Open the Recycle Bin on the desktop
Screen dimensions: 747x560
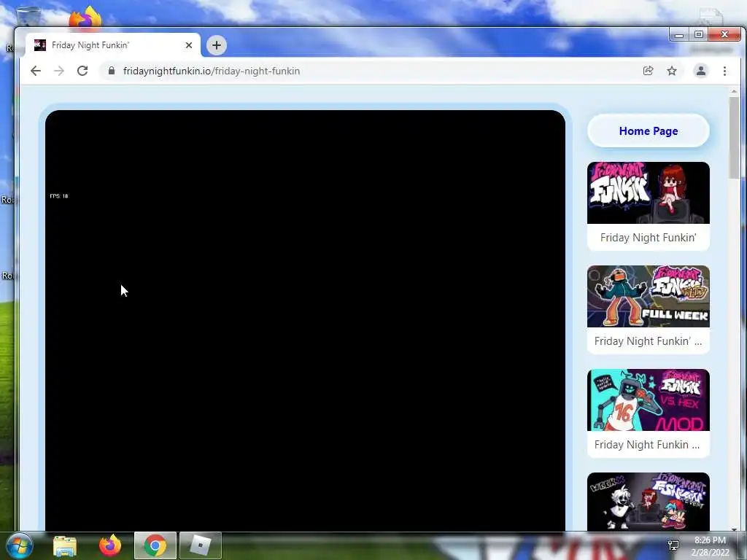[x=28, y=17]
